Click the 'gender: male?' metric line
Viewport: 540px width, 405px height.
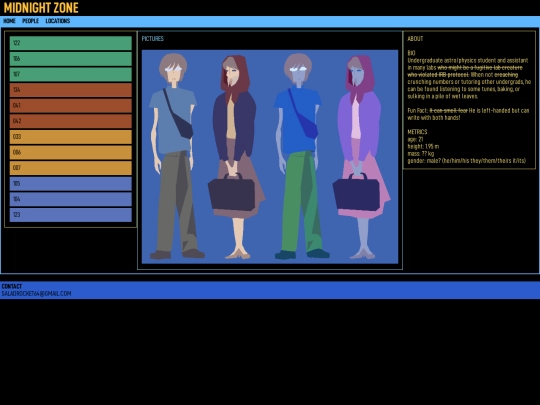[x=467, y=161]
